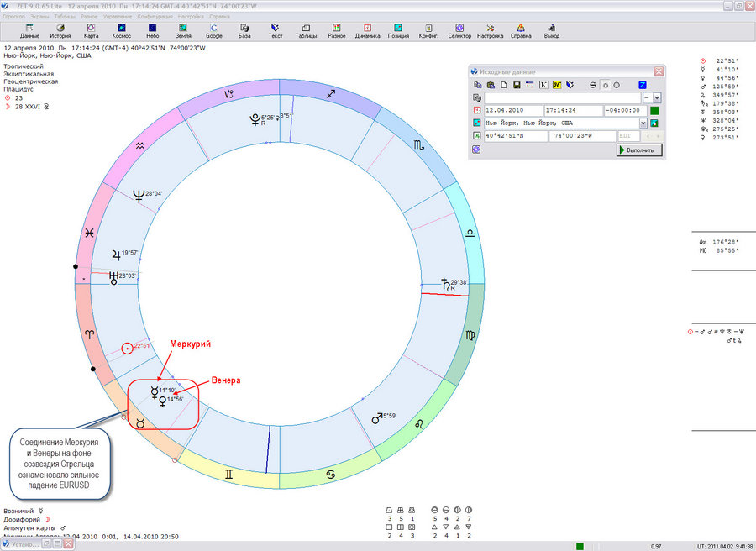Open the База database icon
The height and width of the screenshot is (551, 756).
(244, 31)
